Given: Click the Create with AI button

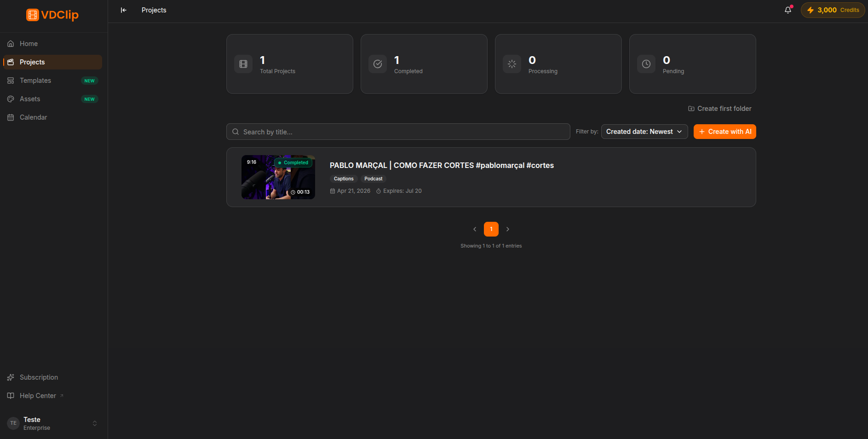Looking at the screenshot, I should click(x=725, y=132).
